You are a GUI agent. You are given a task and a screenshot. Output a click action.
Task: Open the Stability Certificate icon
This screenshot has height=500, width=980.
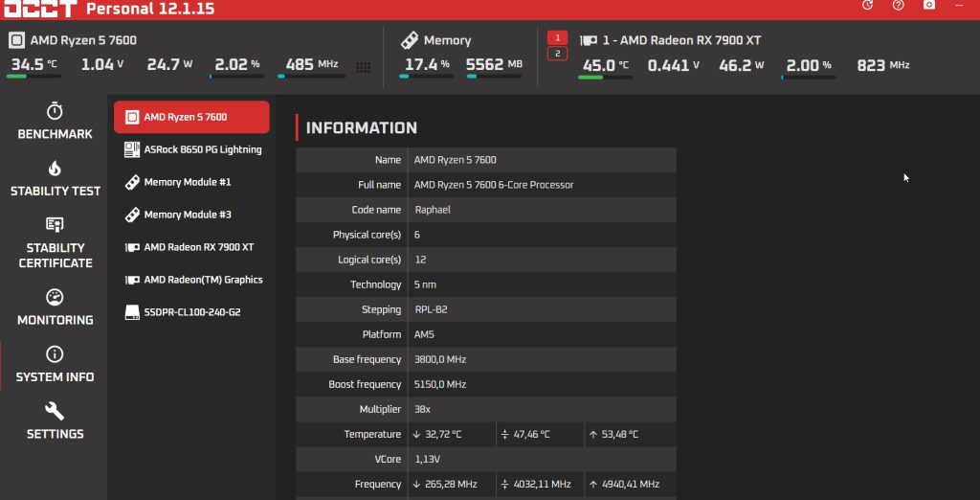click(55, 225)
